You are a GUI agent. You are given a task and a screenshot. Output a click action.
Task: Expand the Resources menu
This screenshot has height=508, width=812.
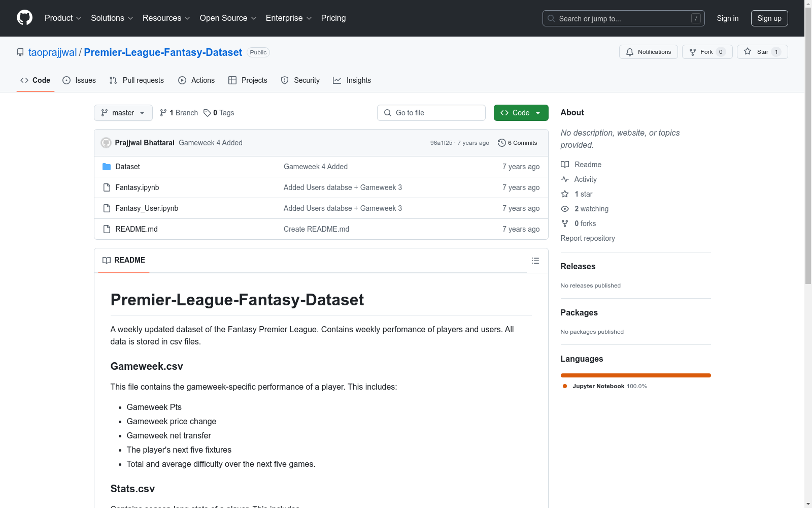click(x=166, y=18)
